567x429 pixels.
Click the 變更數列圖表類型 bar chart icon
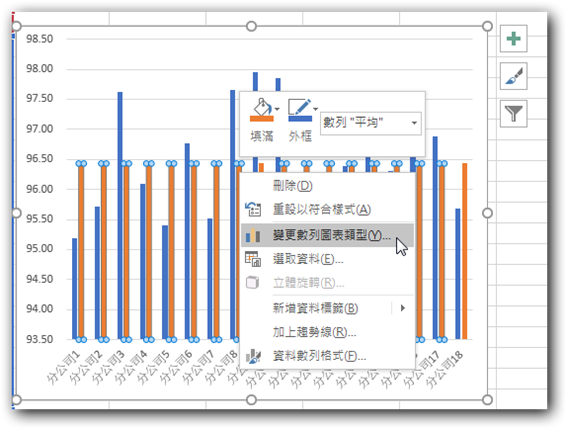[253, 235]
